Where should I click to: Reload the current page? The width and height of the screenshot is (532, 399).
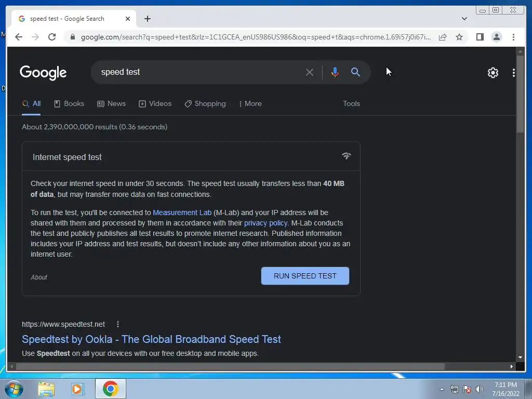coord(52,37)
